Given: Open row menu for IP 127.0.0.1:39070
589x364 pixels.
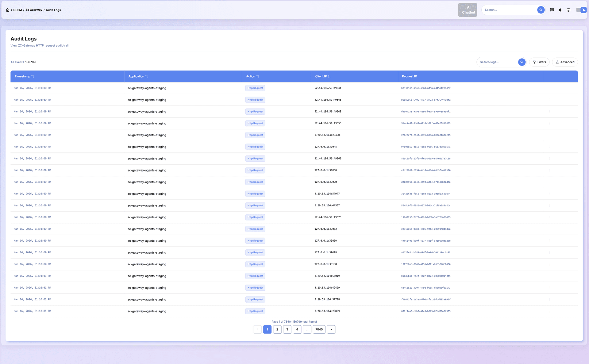Looking at the screenshot, I should point(550,182).
